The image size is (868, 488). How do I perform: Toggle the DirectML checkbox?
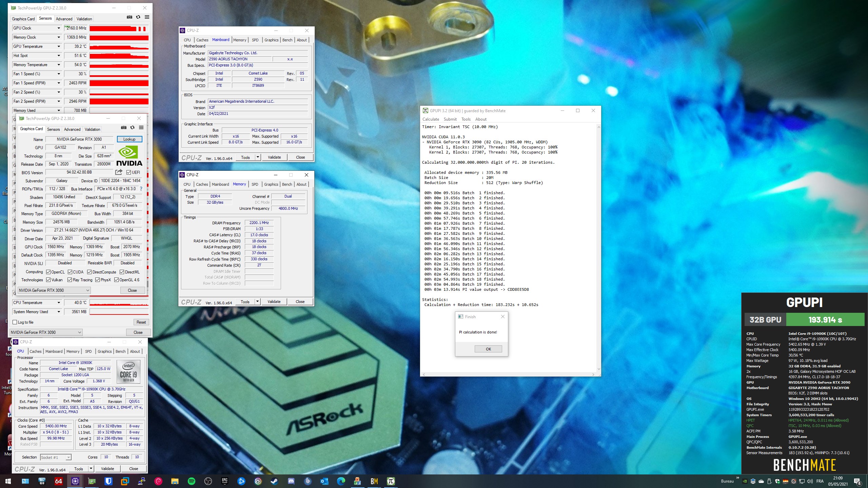tap(122, 272)
